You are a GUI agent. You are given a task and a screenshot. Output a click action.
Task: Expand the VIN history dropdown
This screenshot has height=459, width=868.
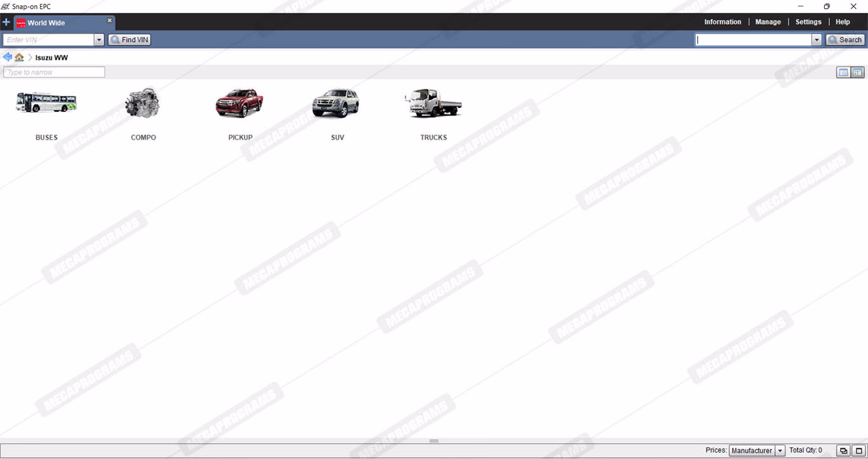click(98, 40)
